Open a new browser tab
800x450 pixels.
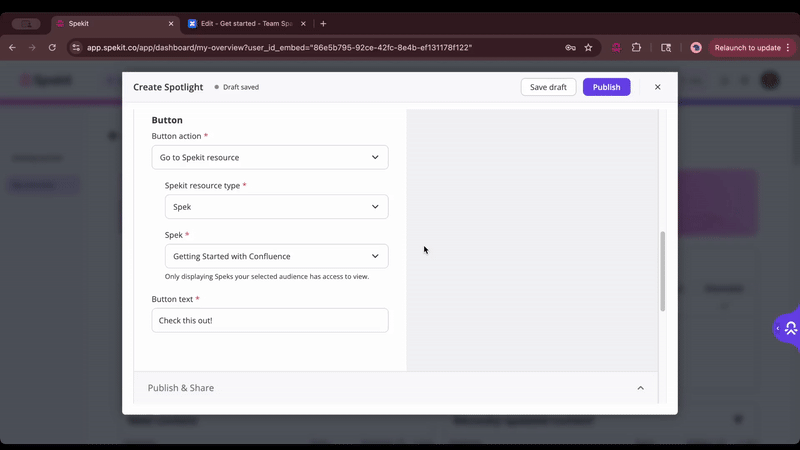click(x=323, y=23)
